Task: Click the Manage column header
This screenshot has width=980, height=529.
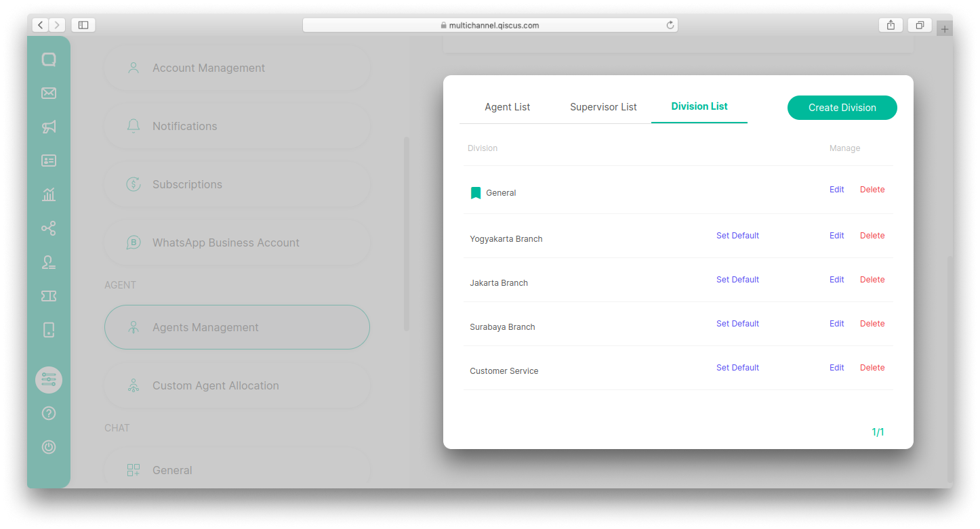Action: point(844,148)
